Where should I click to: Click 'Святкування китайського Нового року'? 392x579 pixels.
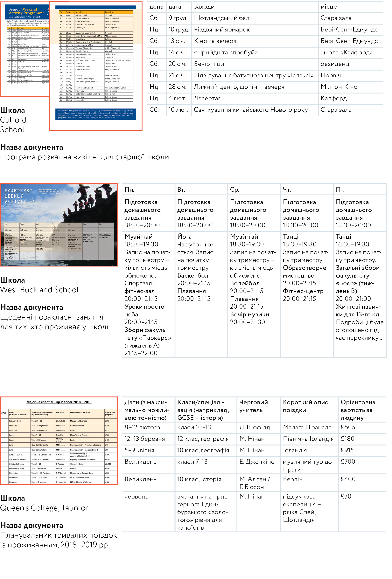pyautogui.click(x=251, y=110)
